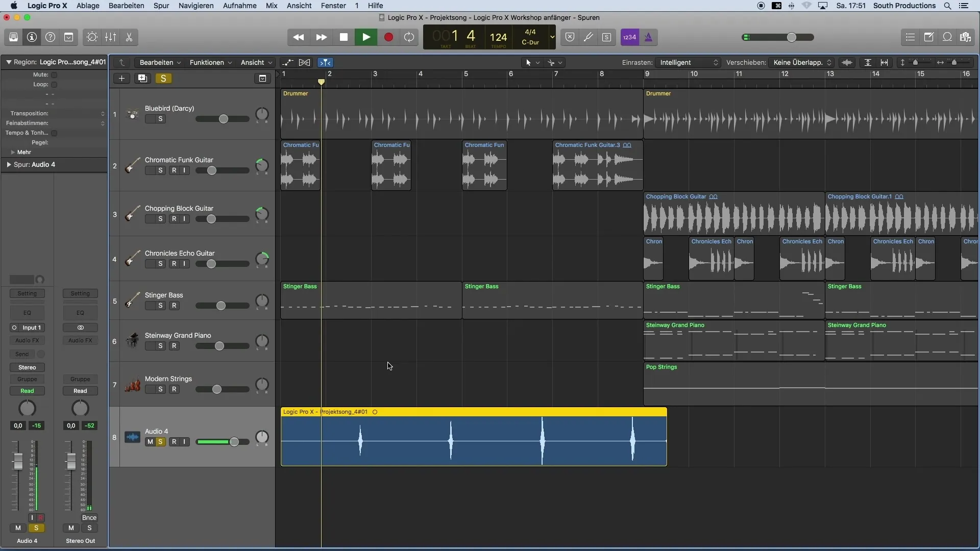
Task: Toggle the Inspector button
Action: (x=32, y=37)
